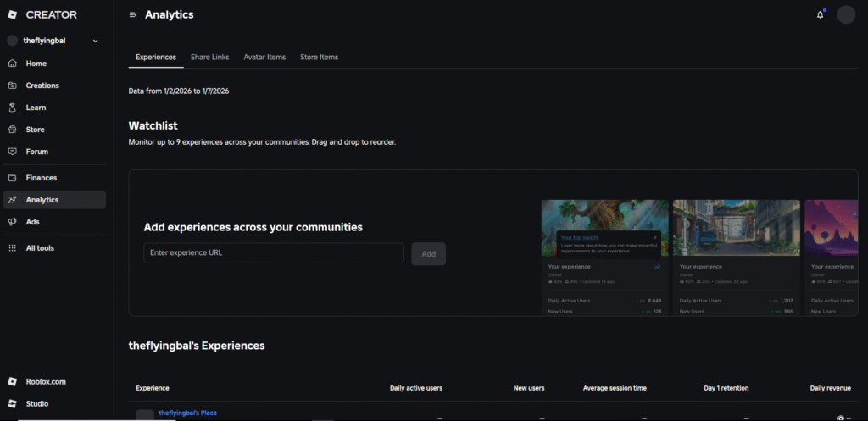Screen dimensions: 868x421
Task: Open the Studio link label
Action: (x=37, y=404)
